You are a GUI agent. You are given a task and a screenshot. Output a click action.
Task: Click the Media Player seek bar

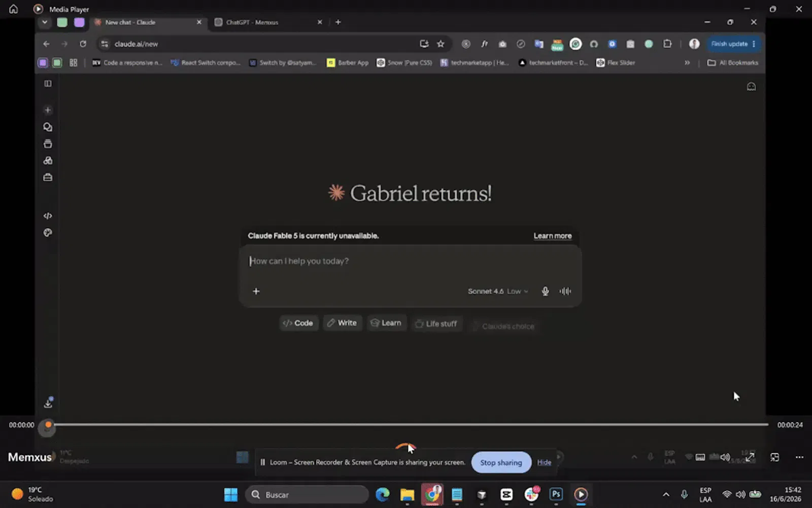[x=410, y=424]
